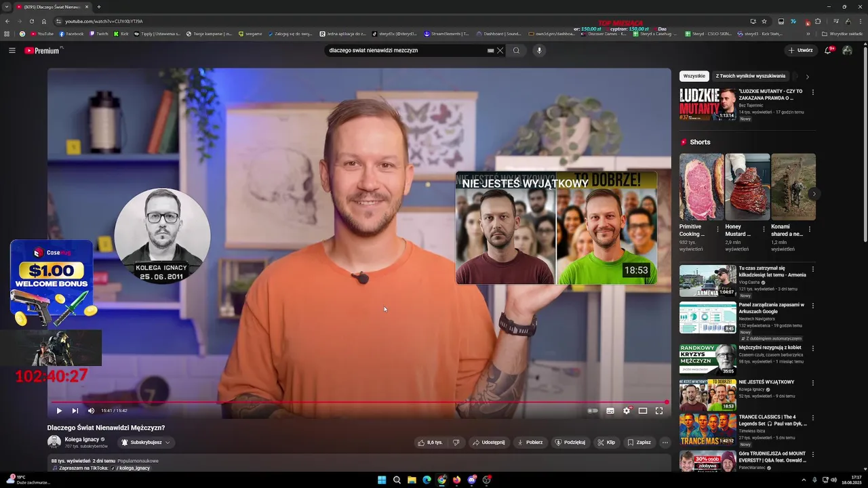Select Z Twoich wyników wyszukiwania chip
The width and height of the screenshot is (868, 488).
(x=751, y=76)
